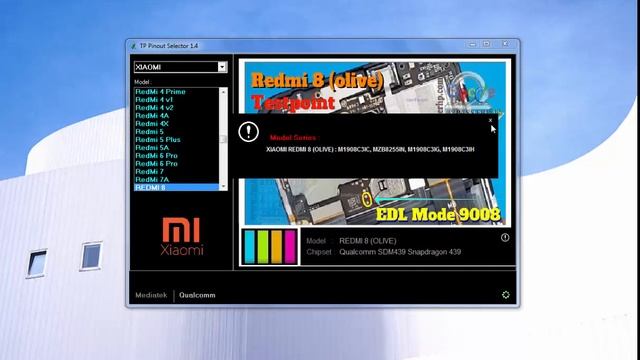Screen dimensions: 640x360
Task: Click the XIAOMI brand combo box field
Action: point(180,67)
